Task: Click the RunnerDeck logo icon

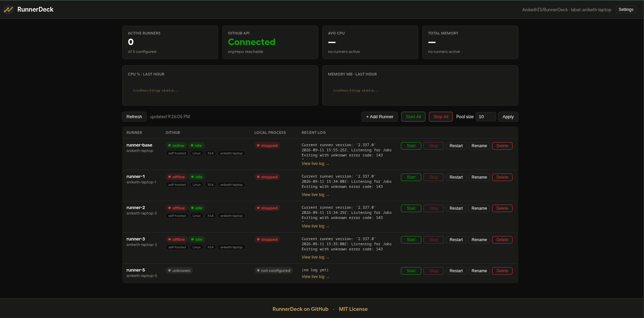Action: click(8, 10)
